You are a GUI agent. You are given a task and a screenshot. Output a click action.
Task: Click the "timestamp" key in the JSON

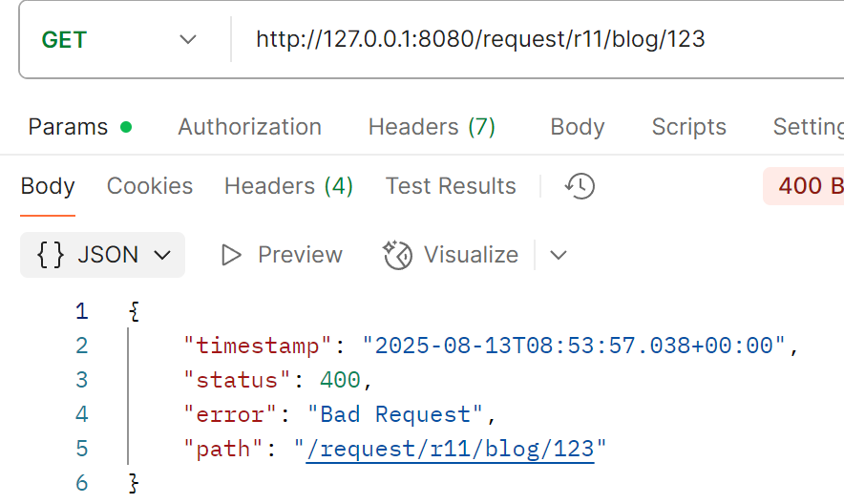click(257, 346)
